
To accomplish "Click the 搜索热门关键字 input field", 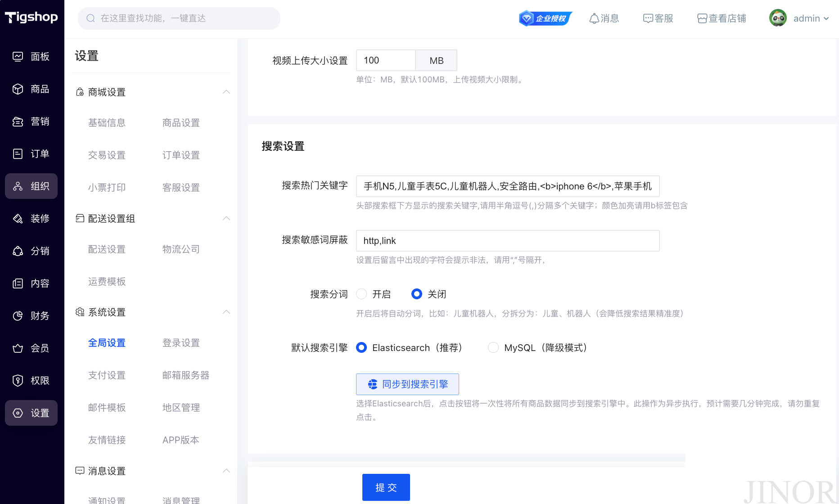I will [x=508, y=186].
